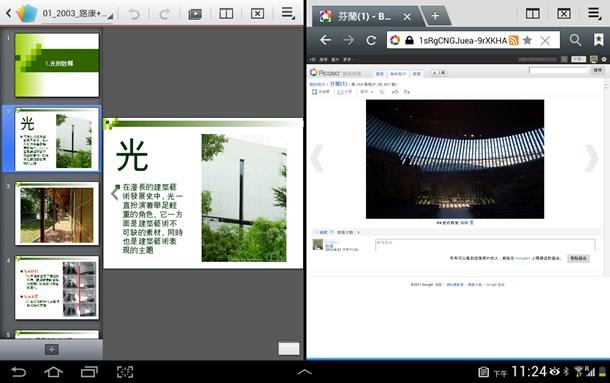
Task: Start the slideshow playback
Action: (x=195, y=14)
